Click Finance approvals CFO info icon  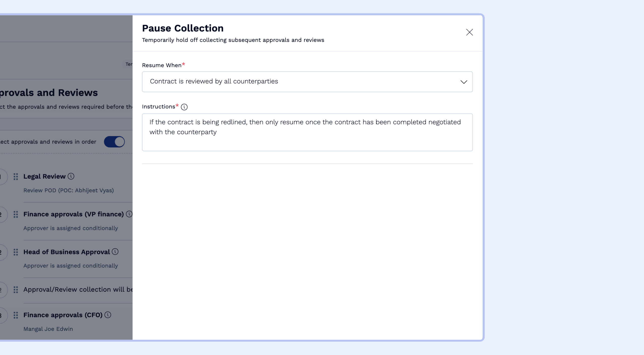tap(108, 315)
